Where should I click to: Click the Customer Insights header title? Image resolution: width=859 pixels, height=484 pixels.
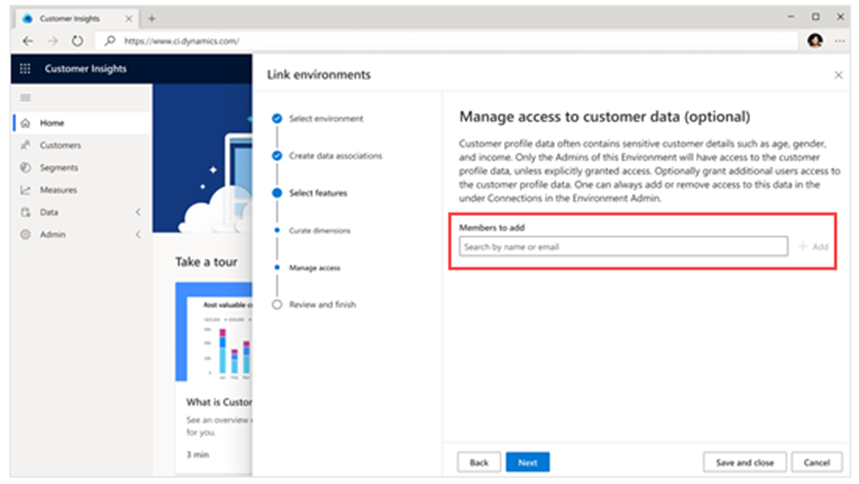85,69
